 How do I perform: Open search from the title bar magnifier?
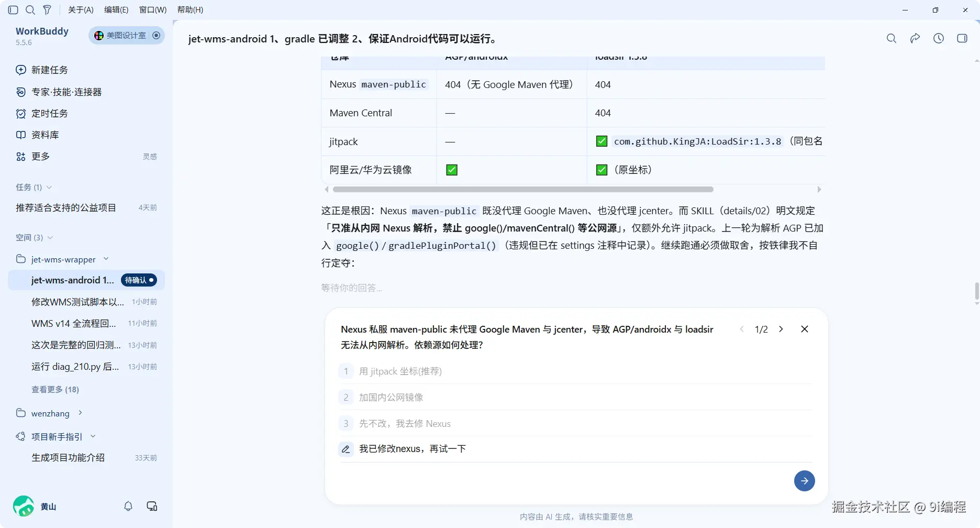click(30, 10)
